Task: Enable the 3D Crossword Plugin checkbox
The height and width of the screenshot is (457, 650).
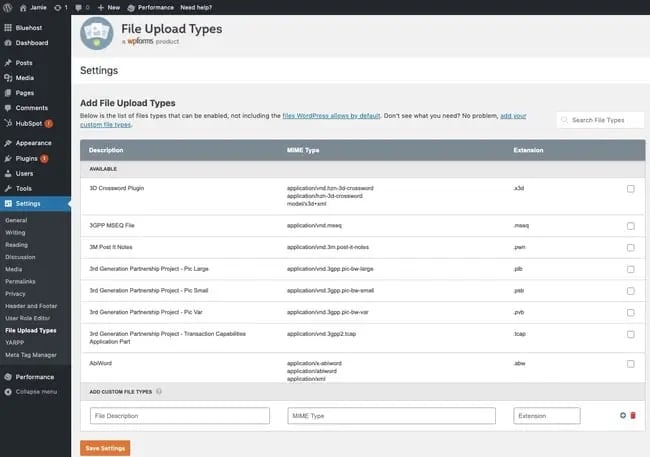Action: tap(631, 189)
